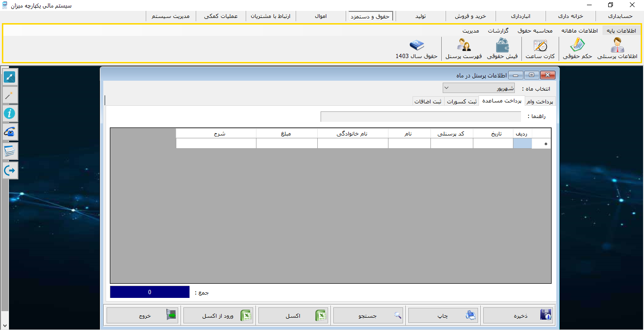Viewport: 644px width, 330px height.
Task: Open حسابداری main module tab
Action: coord(619,16)
